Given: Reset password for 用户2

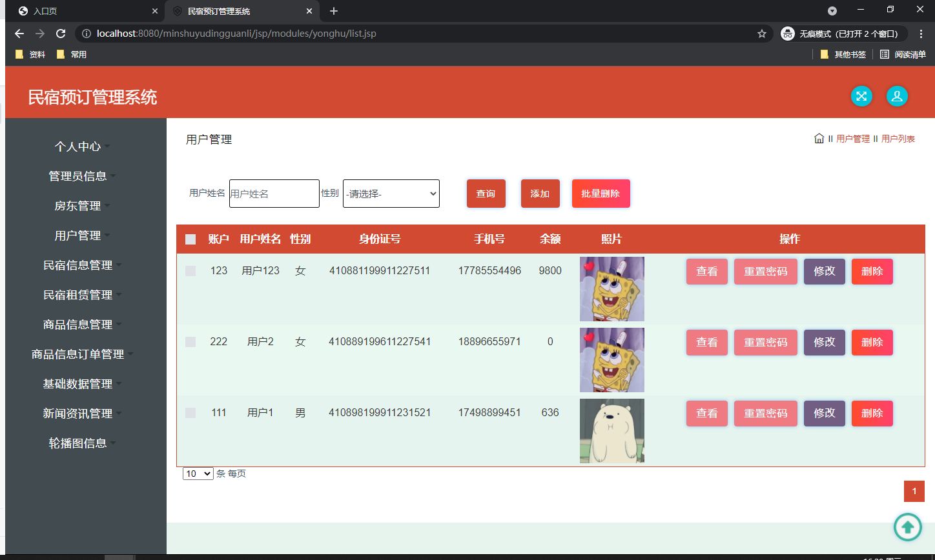Looking at the screenshot, I should [x=766, y=343].
